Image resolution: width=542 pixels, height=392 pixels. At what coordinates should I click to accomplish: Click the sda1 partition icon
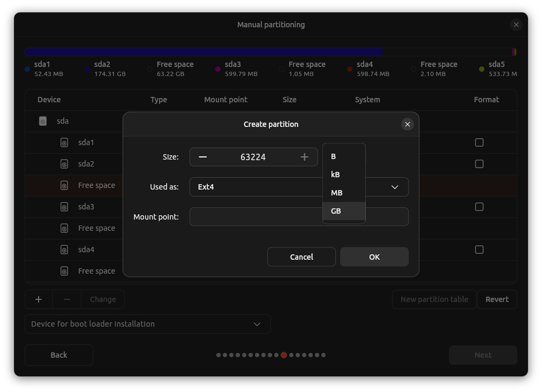(64, 142)
